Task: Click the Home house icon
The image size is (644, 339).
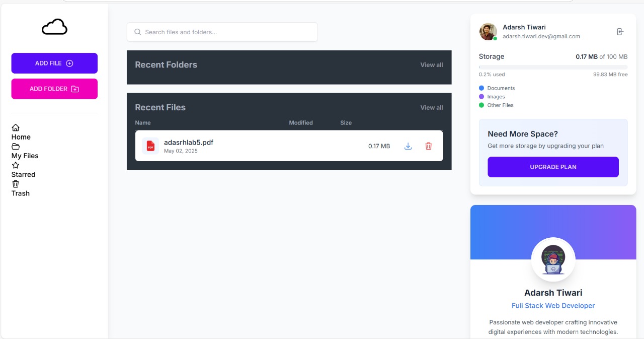Action: click(16, 128)
